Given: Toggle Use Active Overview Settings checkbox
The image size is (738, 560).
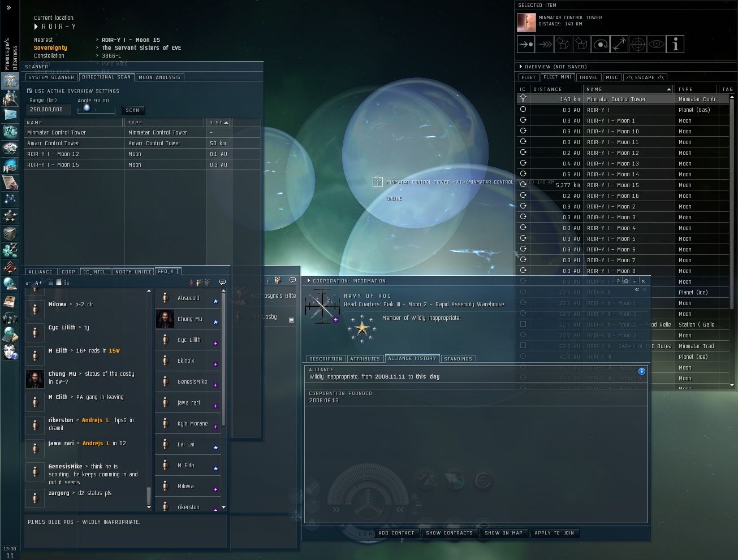Looking at the screenshot, I should point(29,90).
